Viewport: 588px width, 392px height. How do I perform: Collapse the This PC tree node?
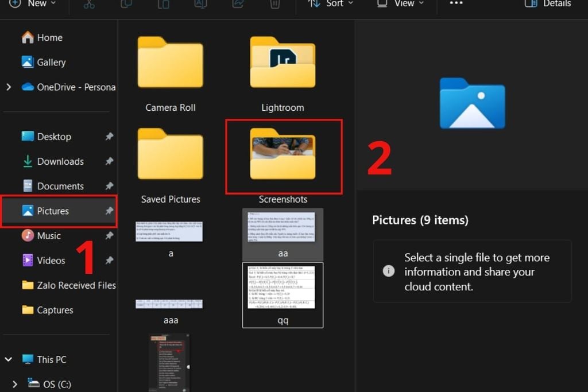click(x=8, y=359)
